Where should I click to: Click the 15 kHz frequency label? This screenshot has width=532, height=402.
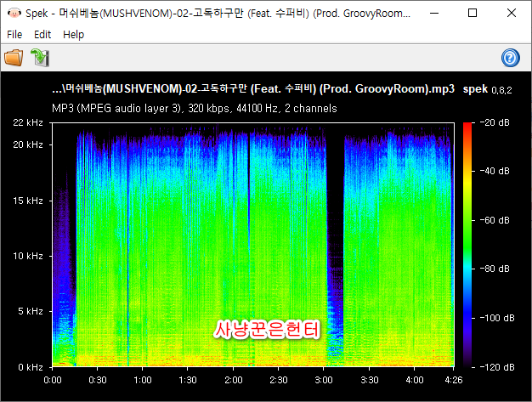(28, 201)
